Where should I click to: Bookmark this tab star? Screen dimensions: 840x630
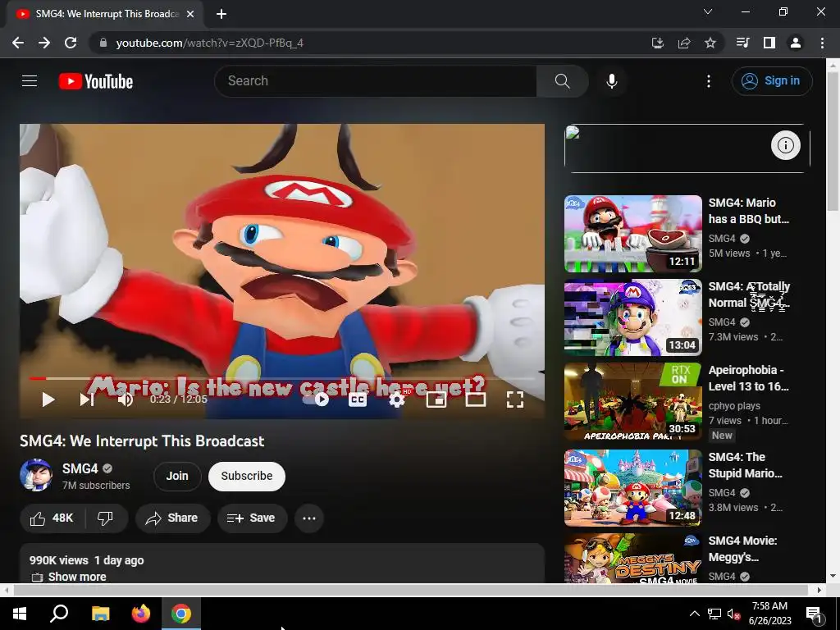(710, 43)
